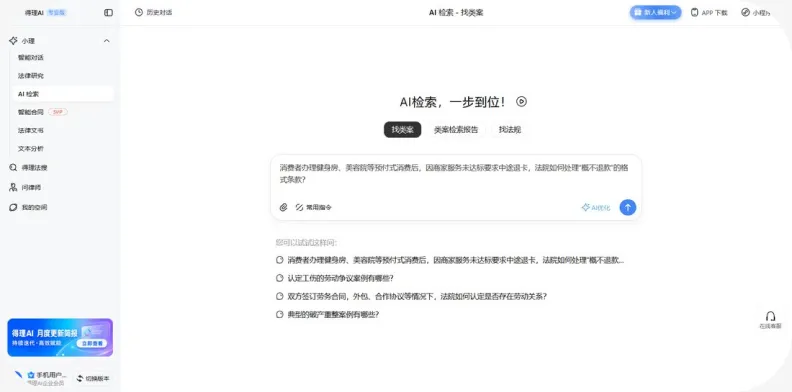Open 得理法搜 search section
Viewport: 792px width, 392px height.
[29, 168]
